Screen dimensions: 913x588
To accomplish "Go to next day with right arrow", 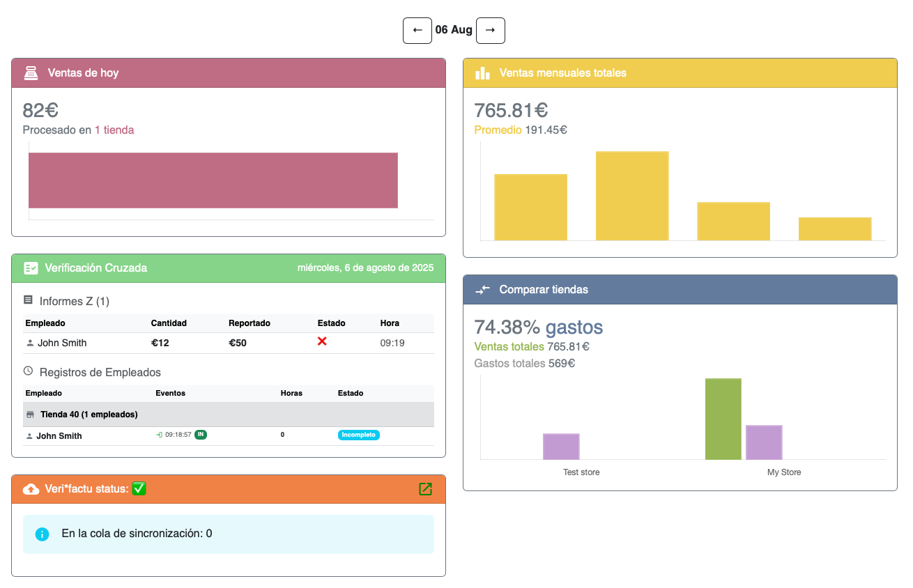I will point(490,31).
